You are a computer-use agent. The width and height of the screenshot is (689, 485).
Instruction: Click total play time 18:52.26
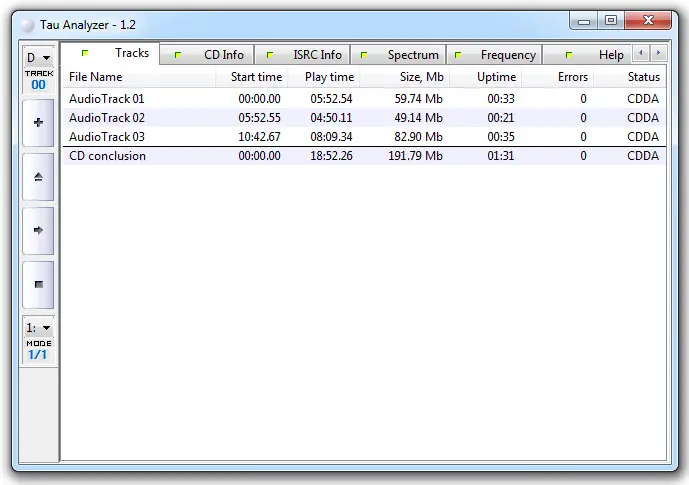click(x=331, y=156)
